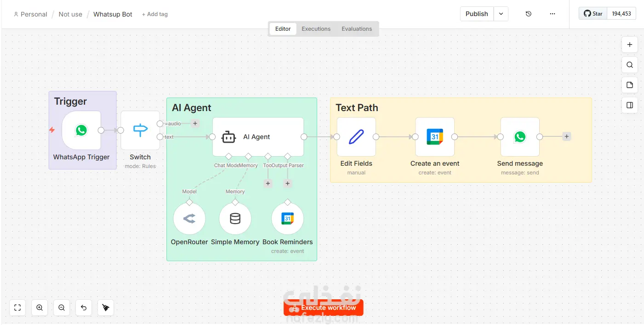The image size is (644, 325).
Task: Click the AI Agent Memory diamond connector
Action: click(x=248, y=157)
